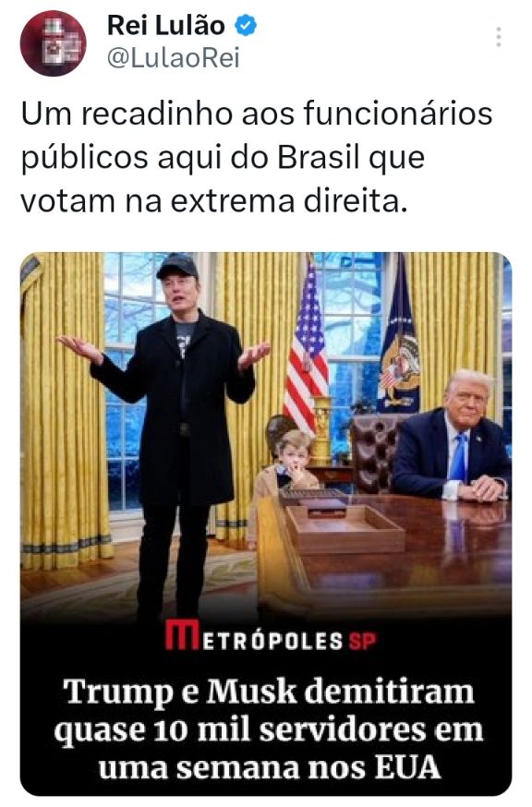The image size is (532, 807).
Task: Open the tweet's three-dot options menu
Action: (499, 38)
